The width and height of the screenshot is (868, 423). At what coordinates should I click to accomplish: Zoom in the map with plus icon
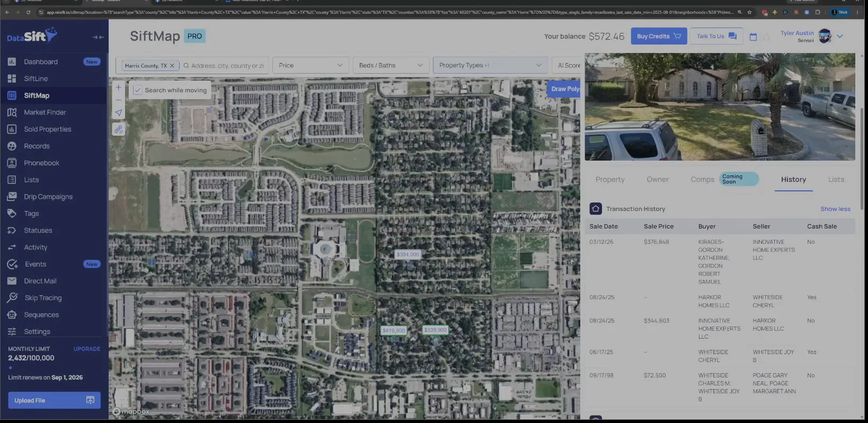coord(119,87)
